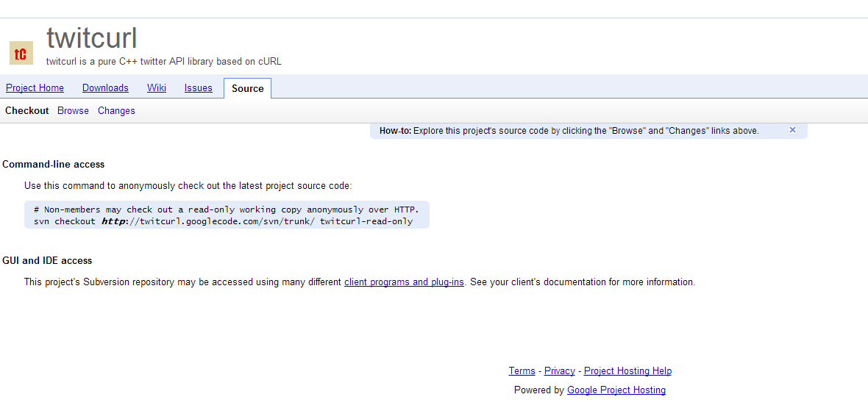
Task: Click the 'Powered by' footer text
Action: [539, 390]
